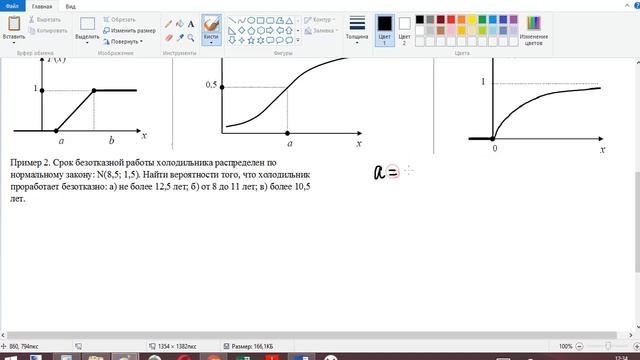The width and height of the screenshot is (640, 360).
Task: Select the Text tool (A)
Action: click(191, 24)
